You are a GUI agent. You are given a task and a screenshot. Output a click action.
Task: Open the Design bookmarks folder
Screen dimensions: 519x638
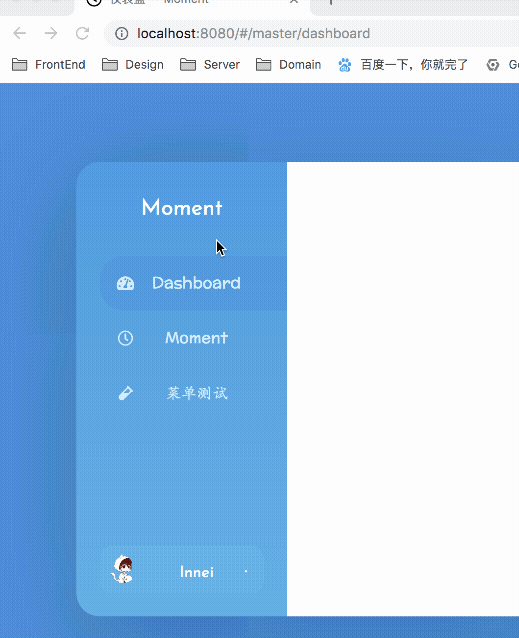tap(133, 65)
